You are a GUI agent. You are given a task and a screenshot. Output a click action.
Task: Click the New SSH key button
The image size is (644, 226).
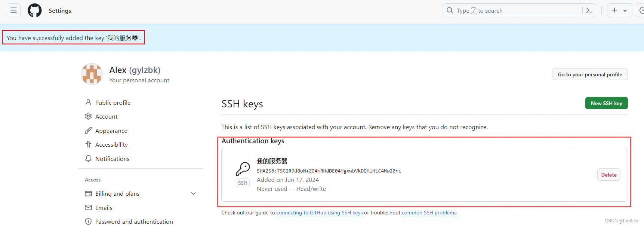point(606,103)
